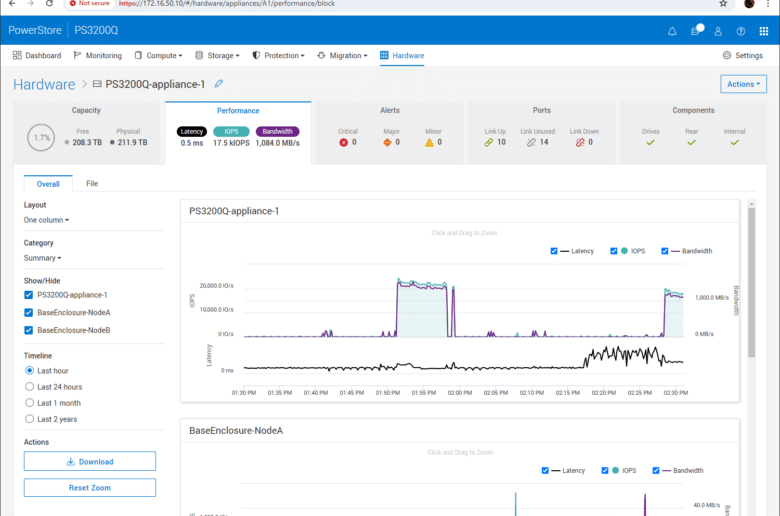780x516 pixels.
Task: Toggle Latency checkbox in BaseEnclosure-NodeA chart
Action: tap(545, 471)
